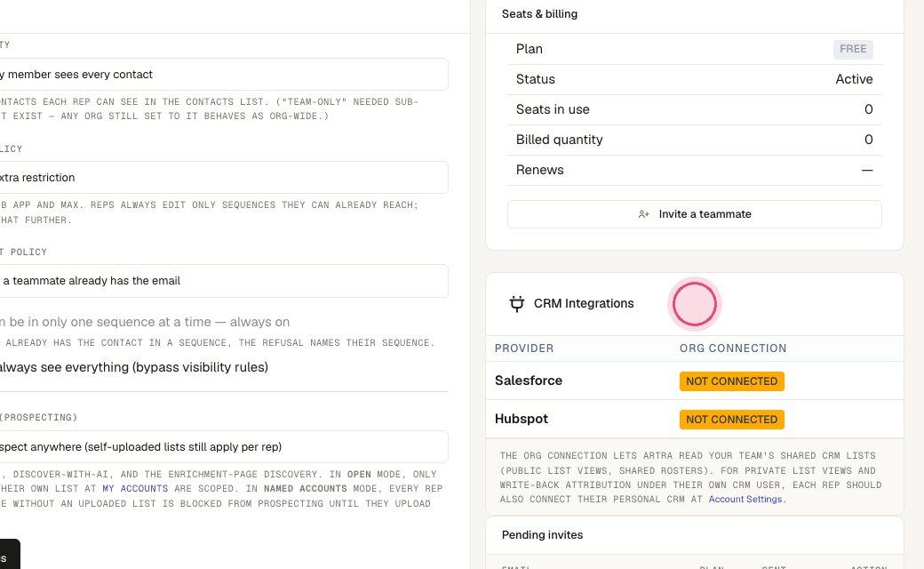Image resolution: width=924 pixels, height=569 pixels.
Task: Click the PROVIDER column header
Action: coord(524,349)
